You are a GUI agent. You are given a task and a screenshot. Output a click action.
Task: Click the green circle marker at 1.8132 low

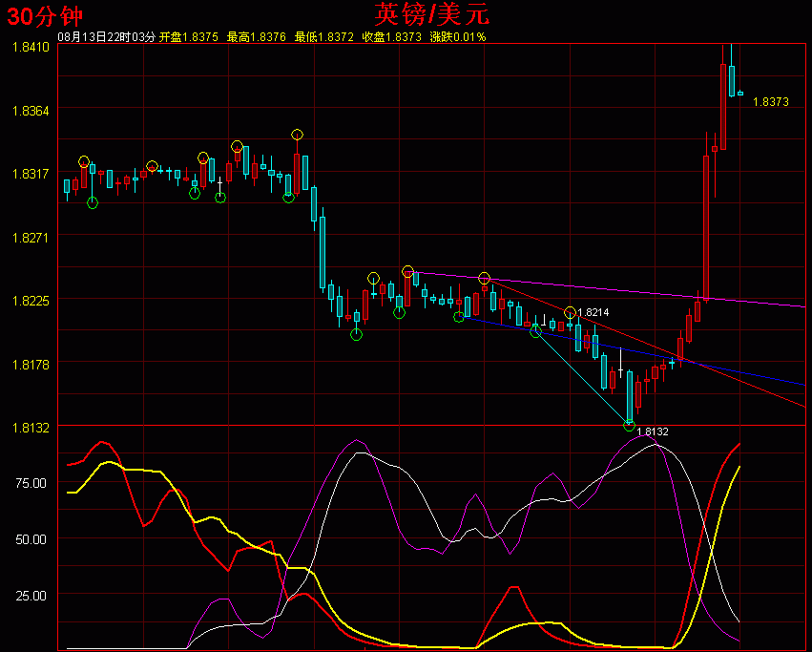(629, 425)
